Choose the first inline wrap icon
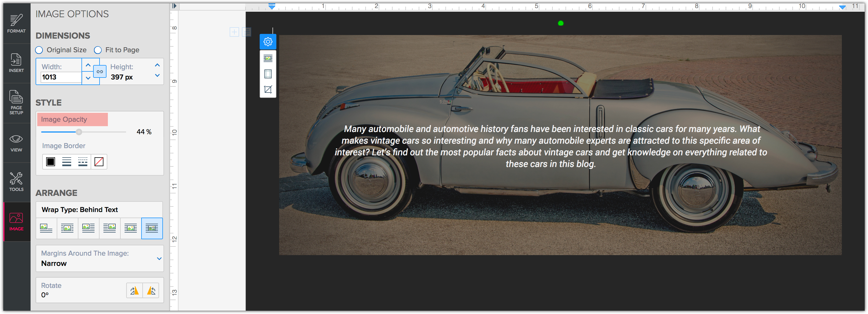The width and height of the screenshot is (868, 314). pos(46,228)
